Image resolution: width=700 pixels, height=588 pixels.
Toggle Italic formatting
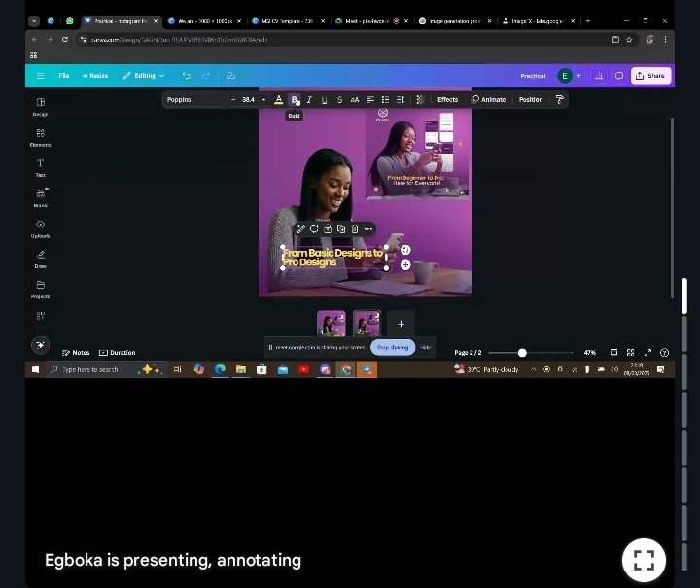[x=309, y=99]
